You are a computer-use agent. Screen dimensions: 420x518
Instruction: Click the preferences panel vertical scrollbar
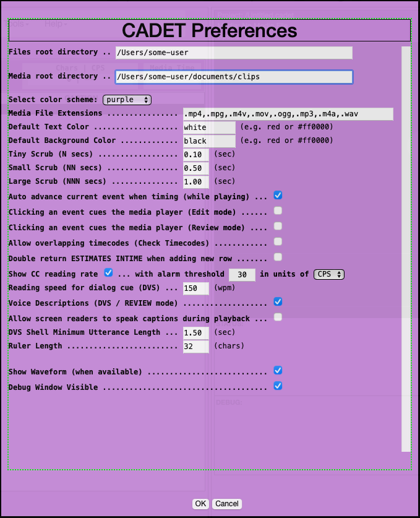[406, 249]
